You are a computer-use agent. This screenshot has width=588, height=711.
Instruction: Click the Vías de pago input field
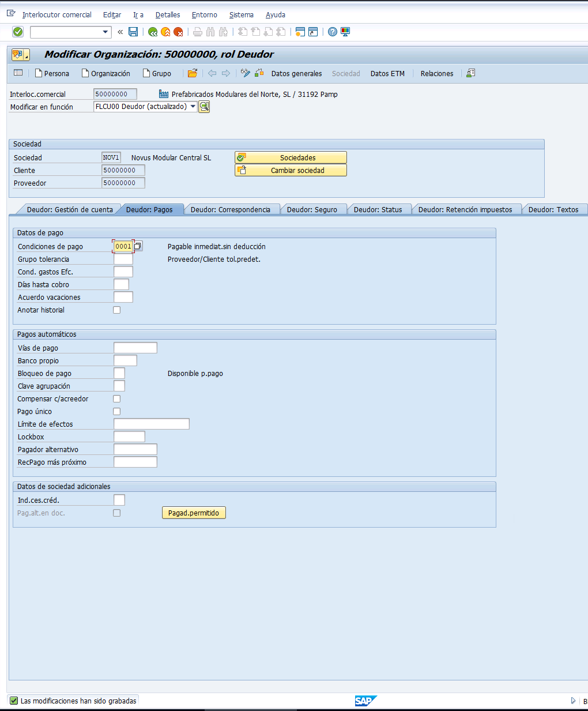tap(135, 348)
